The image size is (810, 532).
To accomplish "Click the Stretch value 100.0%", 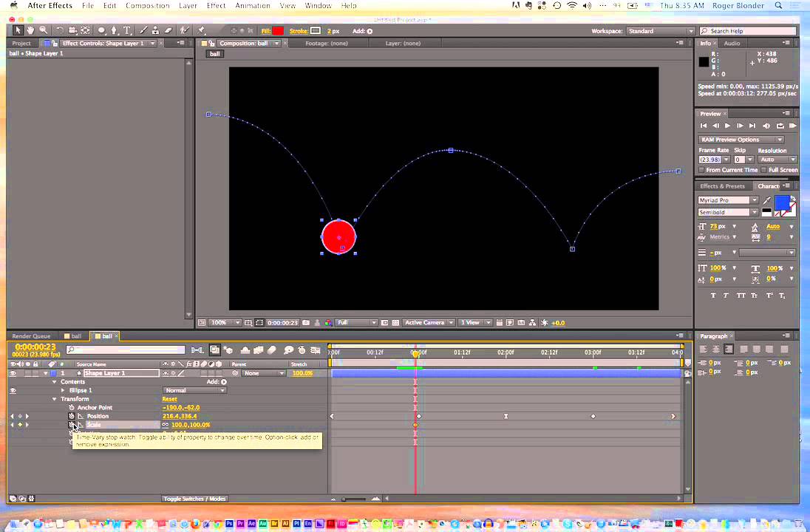I will point(302,373).
